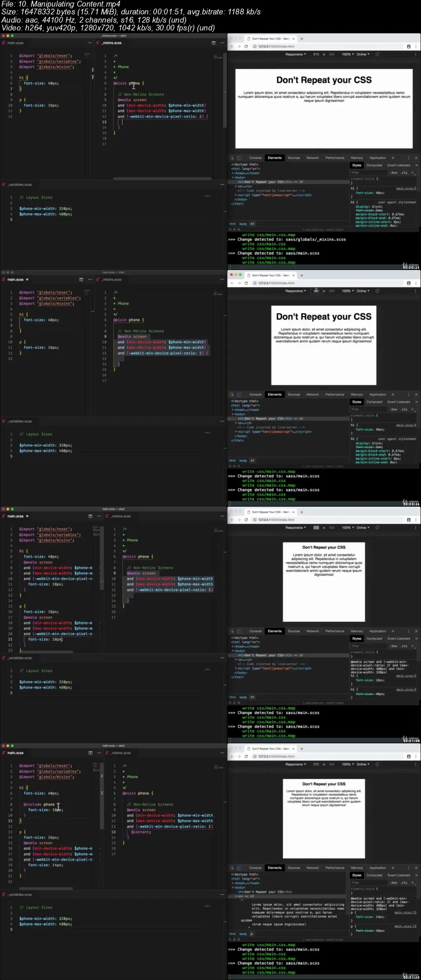
Task: Open Event Listeners pane in 00:01:08 frame
Action: (399, 639)
